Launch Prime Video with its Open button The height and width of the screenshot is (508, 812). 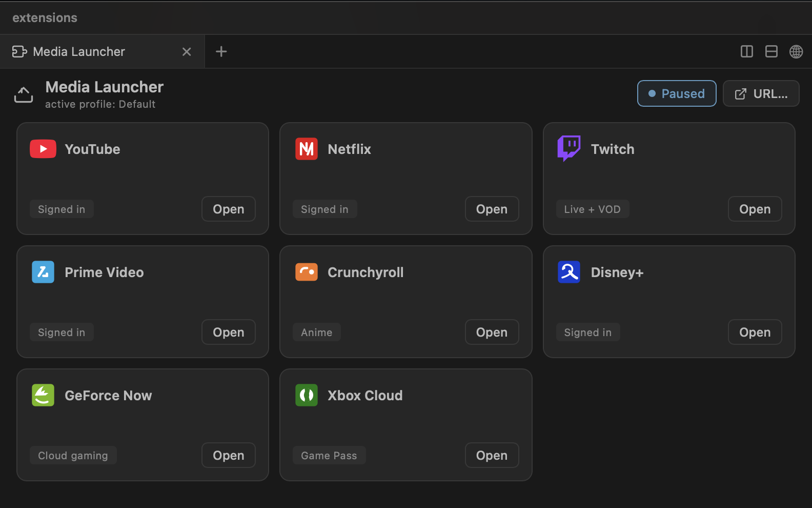click(x=229, y=332)
